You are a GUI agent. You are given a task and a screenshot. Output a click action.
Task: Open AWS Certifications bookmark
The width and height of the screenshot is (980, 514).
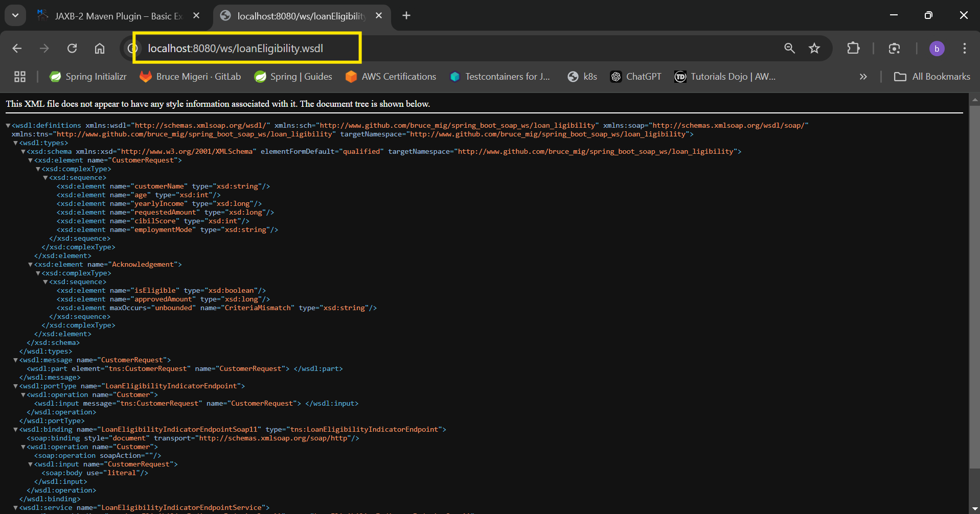391,77
